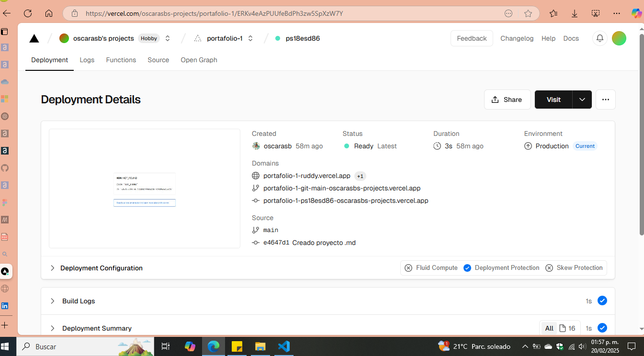The image size is (644, 356).
Task: Reload the page with refresh icon
Action: tap(28, 13)
